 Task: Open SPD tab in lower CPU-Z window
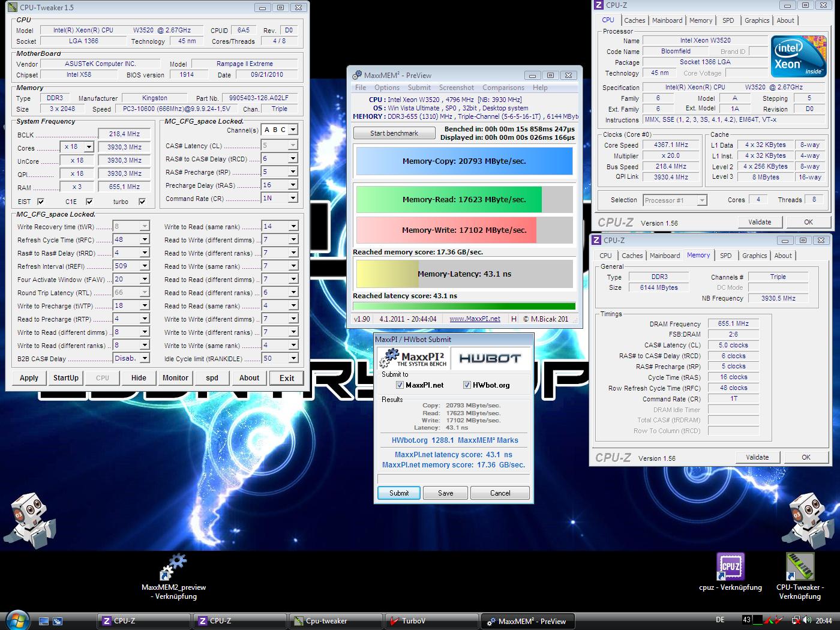point(726,256)
